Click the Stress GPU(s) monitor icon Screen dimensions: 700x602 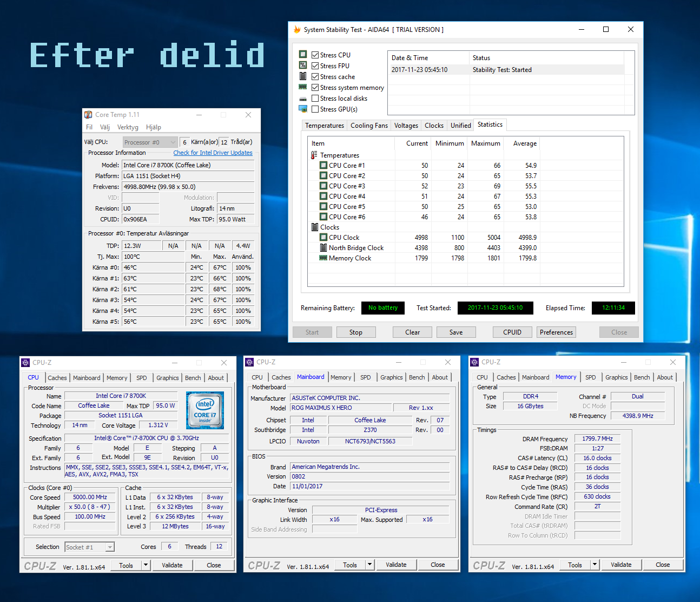point(303,109)
